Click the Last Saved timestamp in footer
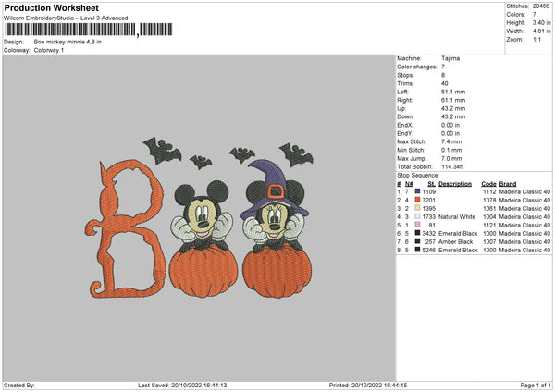This screenshot has width=555, height=392. [182, 385]
